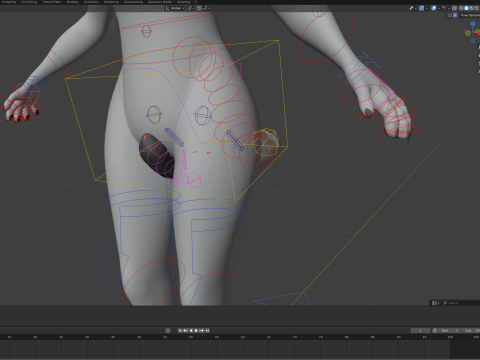This screenshot has height=360, width=480.
Task: Toggle viewport overlays display
Action: pyautogui.click(x=434, y=8)
